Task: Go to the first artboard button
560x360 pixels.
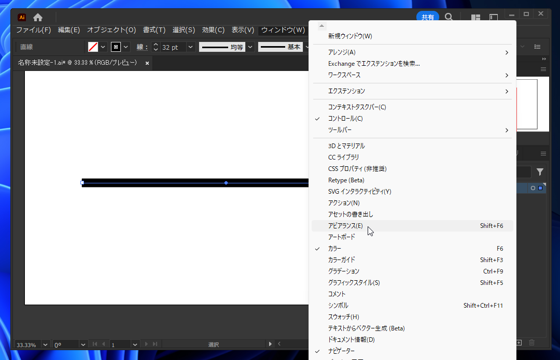Action: (95, 344)
